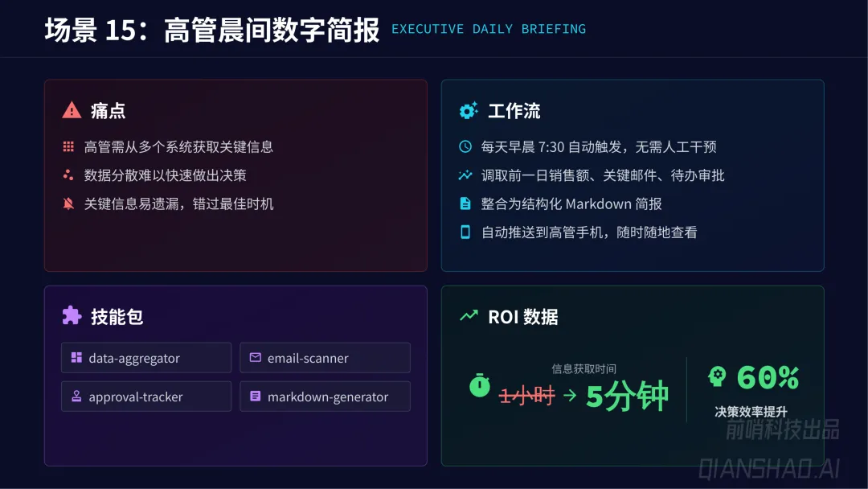The height and width of the screenshot is (489, 868).
Task: Click the document icon before 整合为结构化 Markdown
Action: tap(465, 203)
